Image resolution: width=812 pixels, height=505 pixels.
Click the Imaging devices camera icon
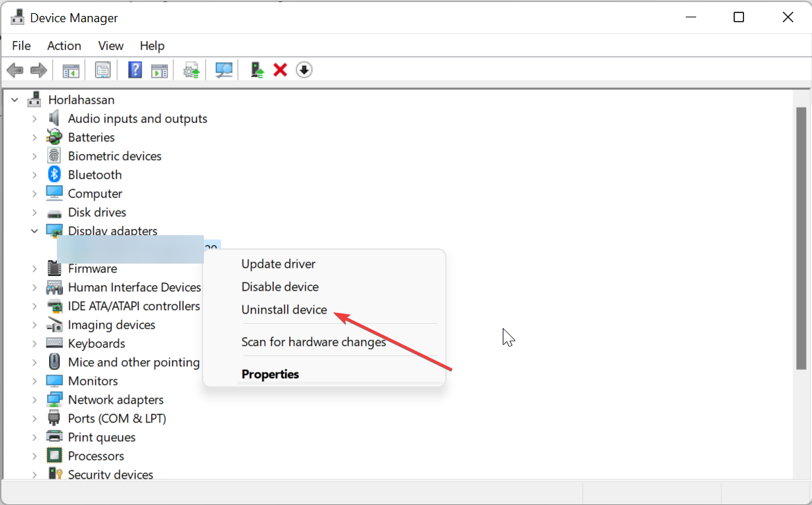[x=54, y=325]
